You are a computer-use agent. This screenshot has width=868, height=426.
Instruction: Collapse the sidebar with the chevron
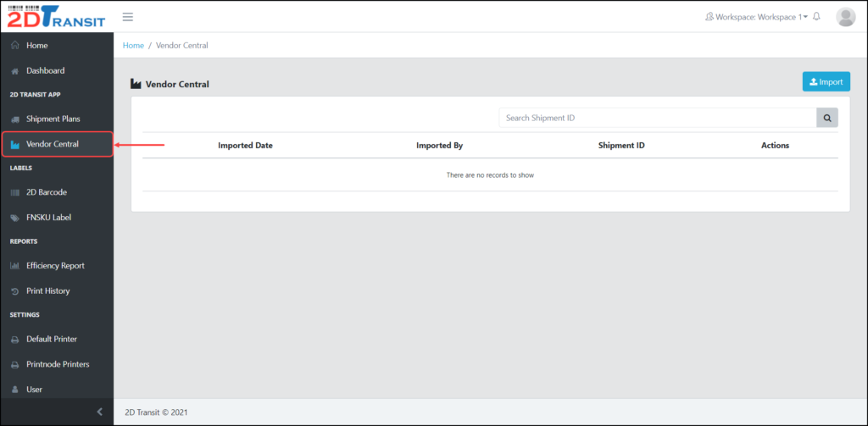(100, 412)
